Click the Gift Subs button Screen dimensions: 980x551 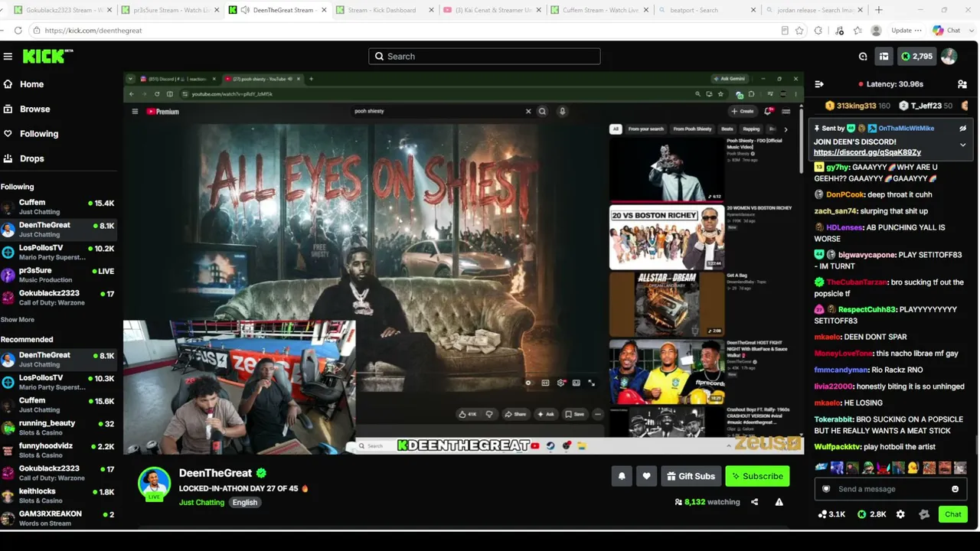(x=691, y=476)
